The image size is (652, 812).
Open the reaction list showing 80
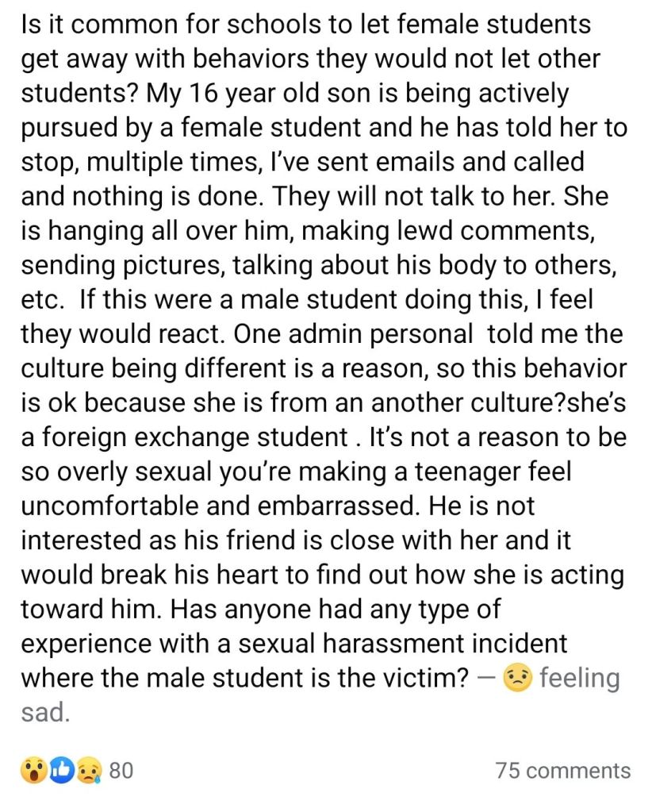tap(121, 769)
